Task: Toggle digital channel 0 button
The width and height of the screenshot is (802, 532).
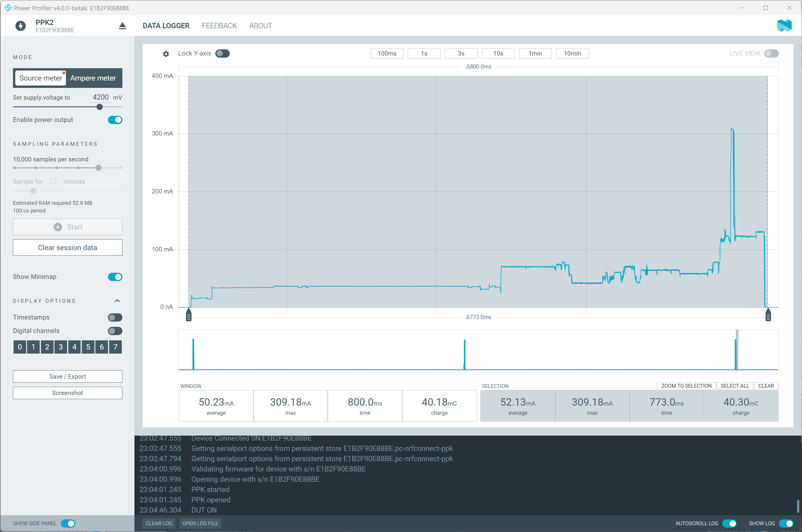Action: (x=20, y=347)
